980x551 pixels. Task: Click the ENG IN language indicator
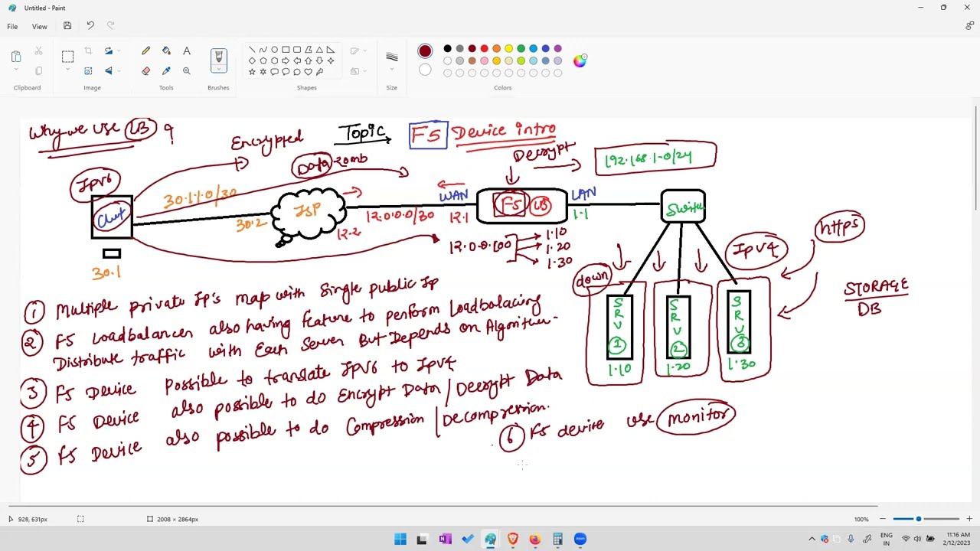(886, 539)
